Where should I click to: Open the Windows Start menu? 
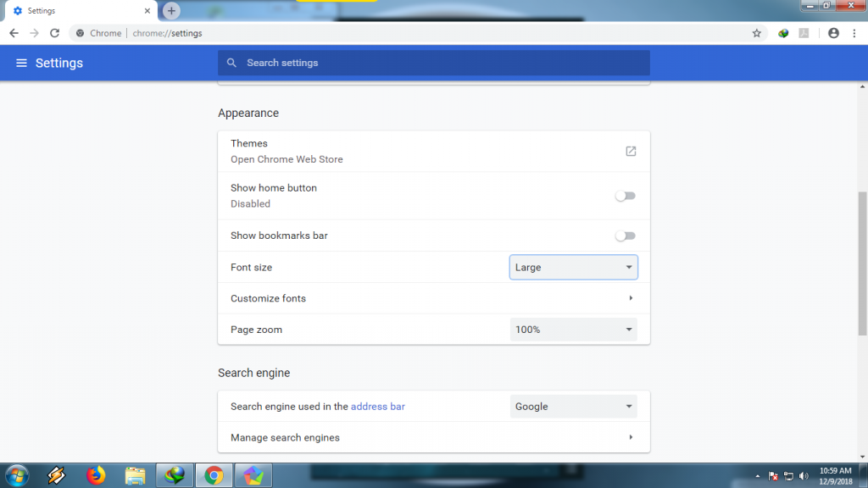(x=17, y=476)
